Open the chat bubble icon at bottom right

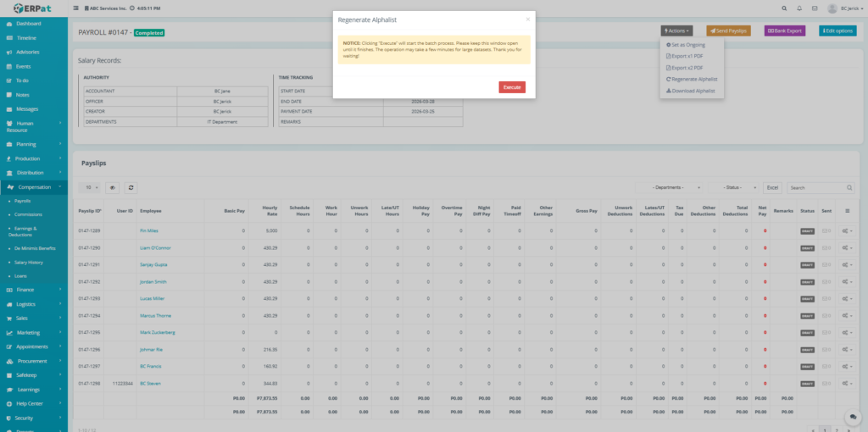[x=852, y=417]
